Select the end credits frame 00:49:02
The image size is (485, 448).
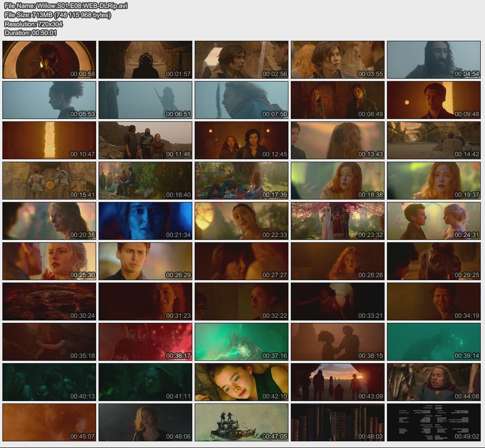[434, 422]
